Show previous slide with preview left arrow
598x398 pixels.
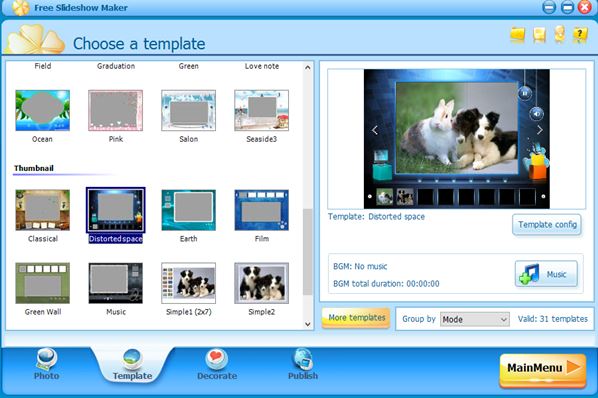click(x=375, y=130)
